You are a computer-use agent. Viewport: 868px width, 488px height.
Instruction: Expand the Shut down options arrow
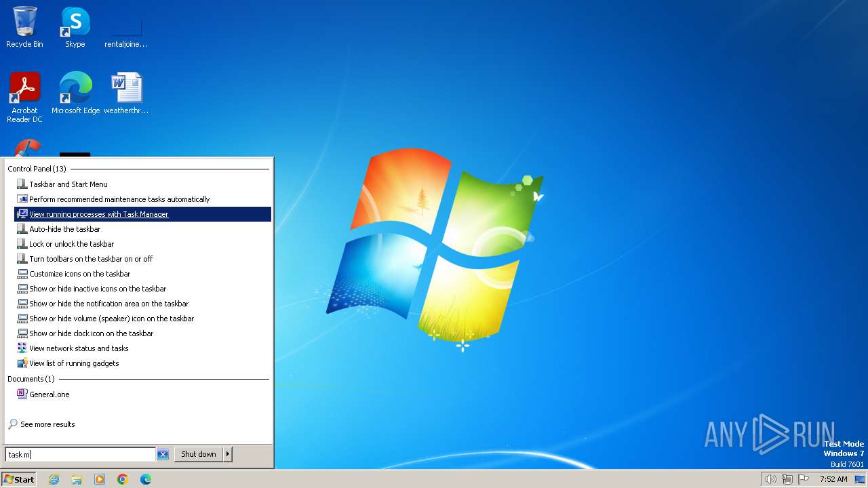pos(228,454)
